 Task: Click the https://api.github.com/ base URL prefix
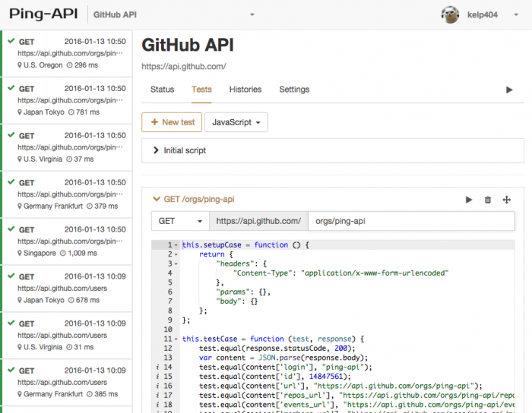pyautogui.click(x=258, y=221)
